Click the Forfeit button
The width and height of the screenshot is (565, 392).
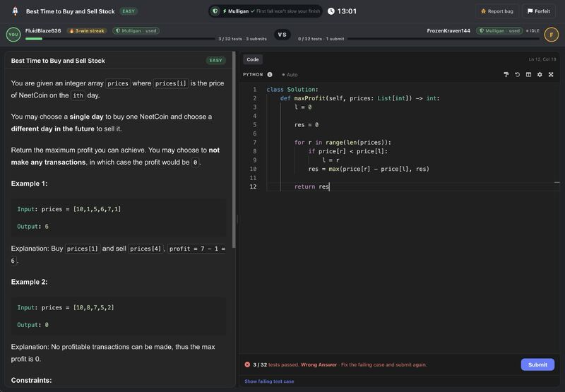tap(539, 11)
